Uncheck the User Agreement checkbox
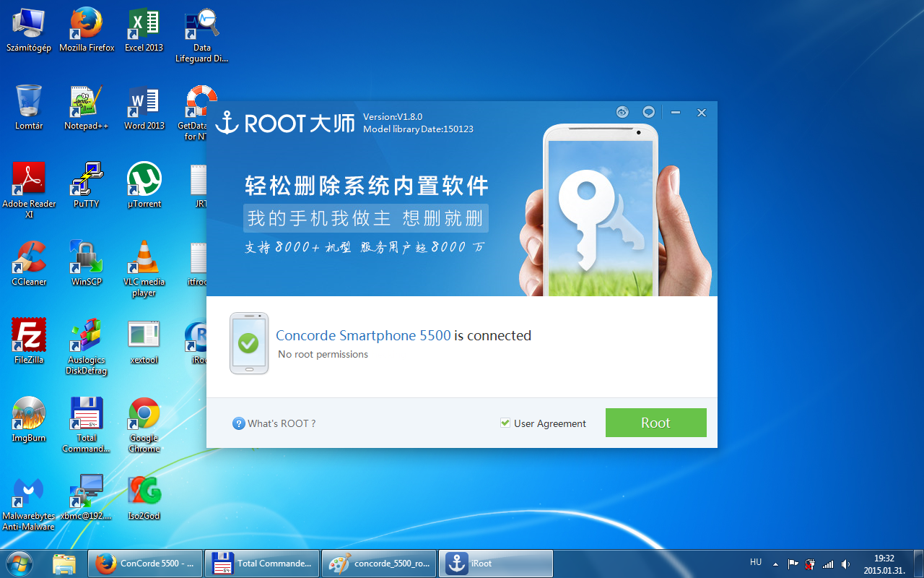Screen dimensions: 924x578 [x=505, y=423]
